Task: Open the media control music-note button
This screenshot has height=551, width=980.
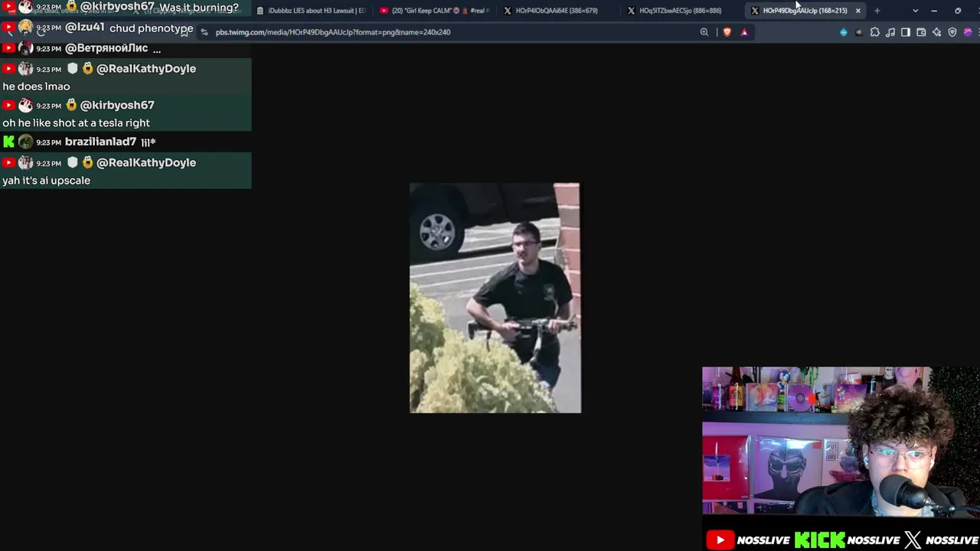Action: pos(890,32)
